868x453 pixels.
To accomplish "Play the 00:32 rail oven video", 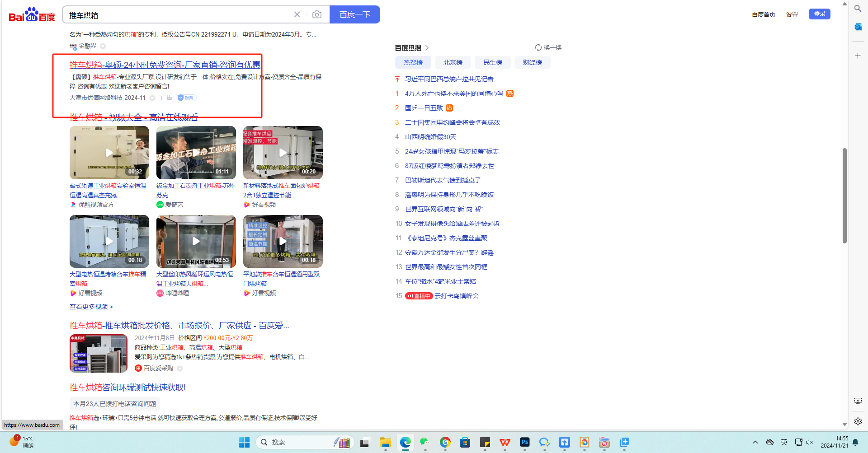I will tap(109, 152).
